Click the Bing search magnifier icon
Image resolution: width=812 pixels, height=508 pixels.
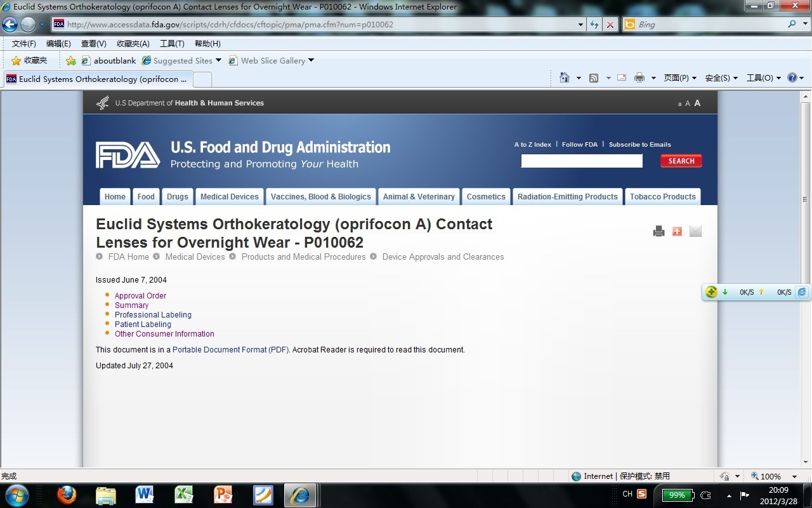[792, 24]
